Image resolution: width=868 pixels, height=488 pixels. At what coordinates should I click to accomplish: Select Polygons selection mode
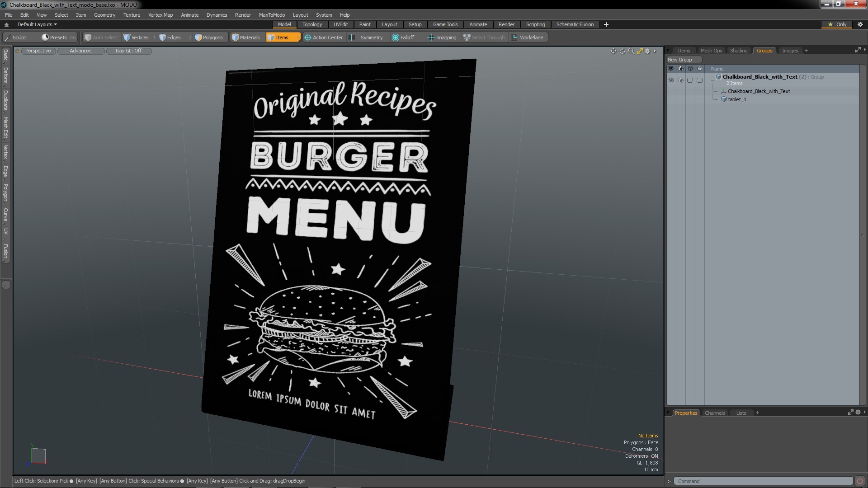click(209, 38)
